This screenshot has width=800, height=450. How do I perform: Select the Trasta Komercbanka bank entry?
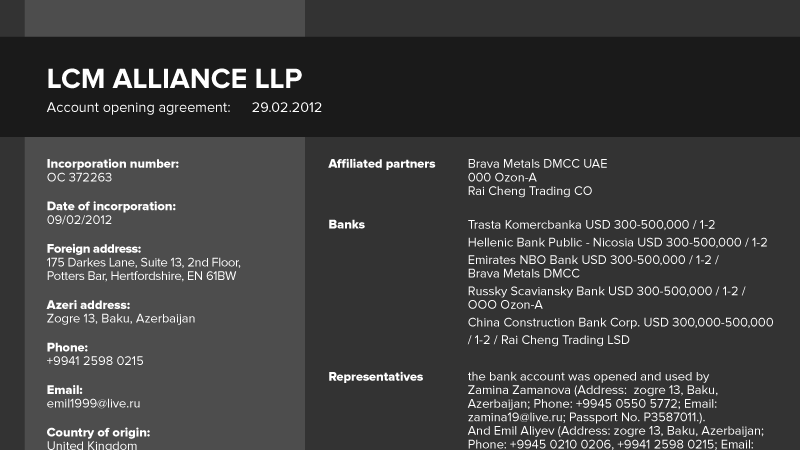(591, 225)
